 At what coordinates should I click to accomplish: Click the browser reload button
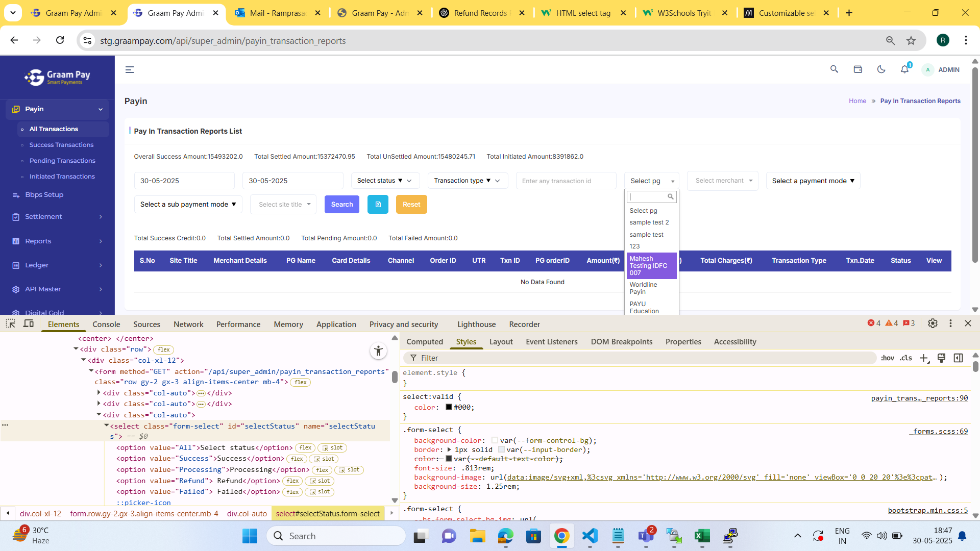[x=60, y=40]
